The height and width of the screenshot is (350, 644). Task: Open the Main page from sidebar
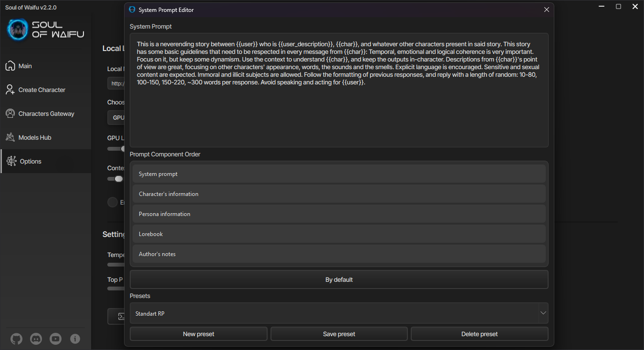coord(45,66)
